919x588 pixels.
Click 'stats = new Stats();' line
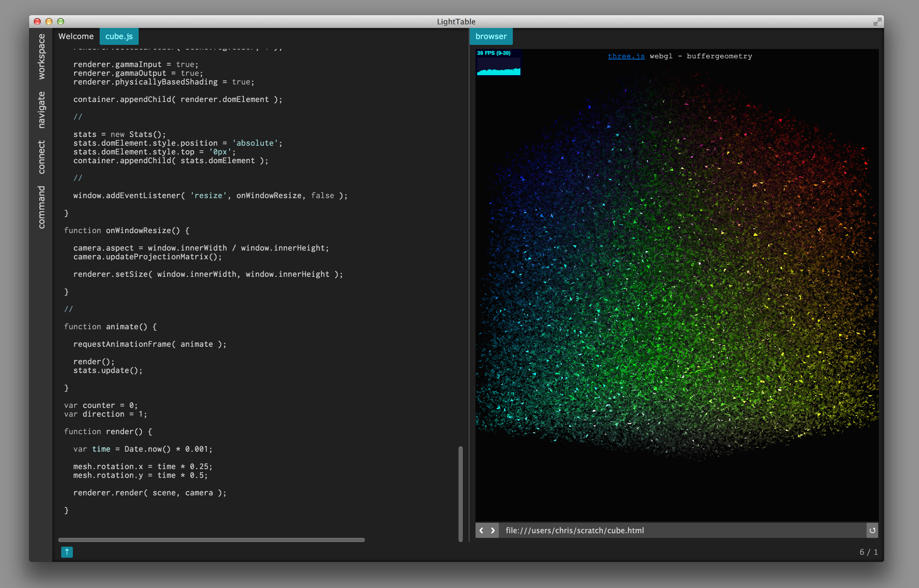pos(119,134)
